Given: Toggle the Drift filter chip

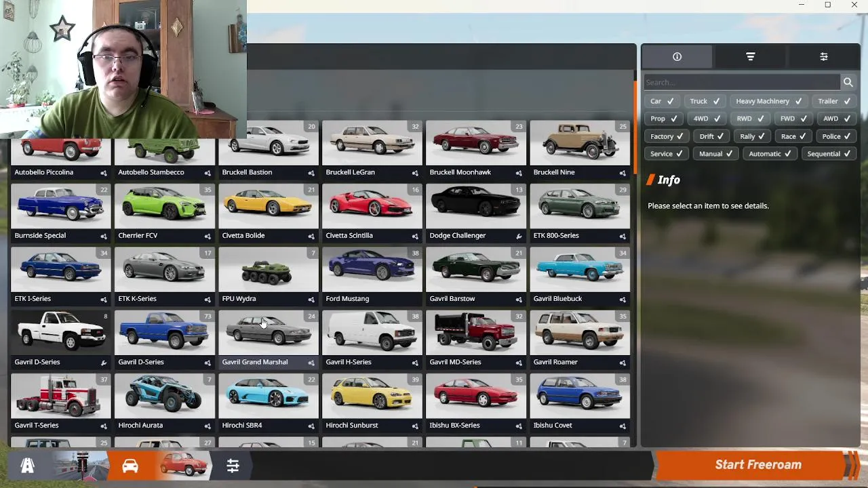Looking at the screenshot, I should pos(711,136).
